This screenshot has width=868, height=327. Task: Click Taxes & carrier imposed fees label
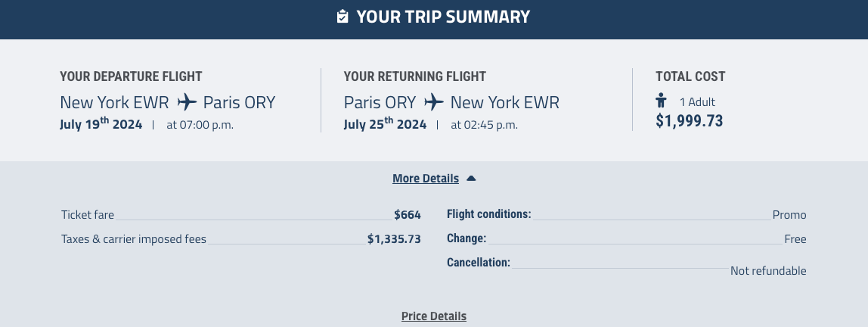tap(134, 239)
